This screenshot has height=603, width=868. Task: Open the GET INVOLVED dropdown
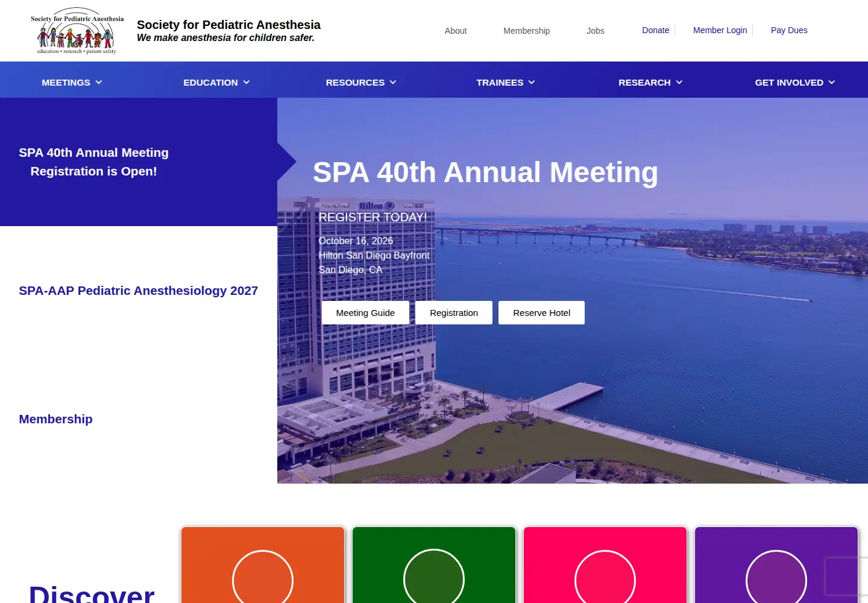tap(796, 83)
